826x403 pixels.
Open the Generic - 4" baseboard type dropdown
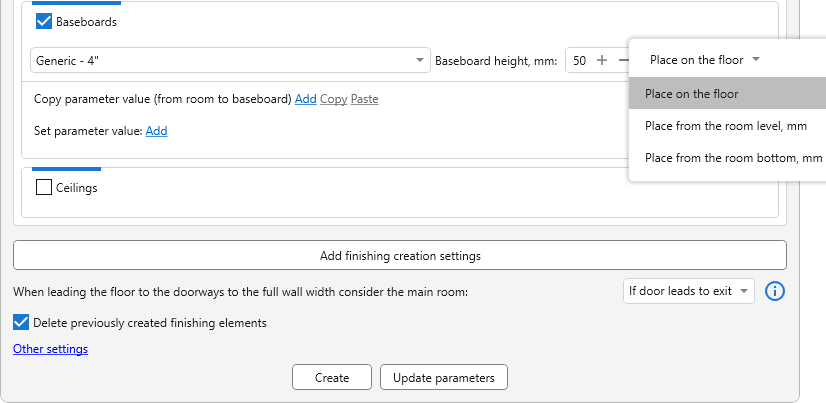click(x=230, y=60)
